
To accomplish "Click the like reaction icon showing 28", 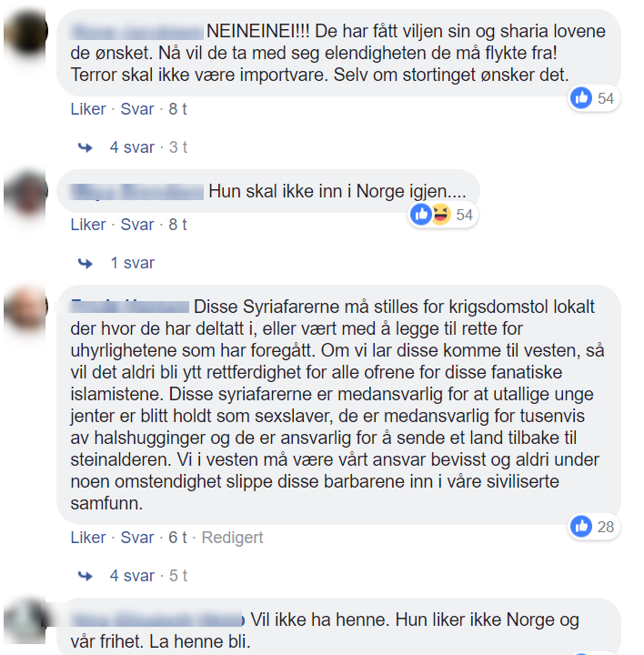I will point(581,527).
